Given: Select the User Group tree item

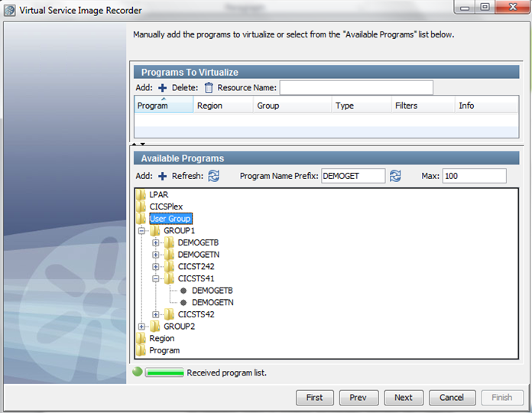Looking at the screenshot, I should click(170, 219).
